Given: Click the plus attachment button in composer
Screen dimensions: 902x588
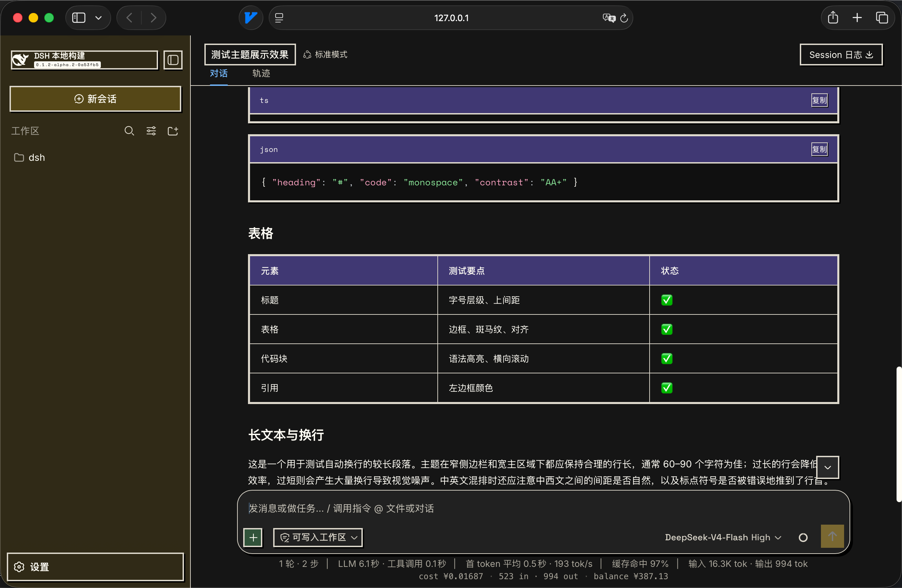Looking at the screenshot, I should click(253, 537).
